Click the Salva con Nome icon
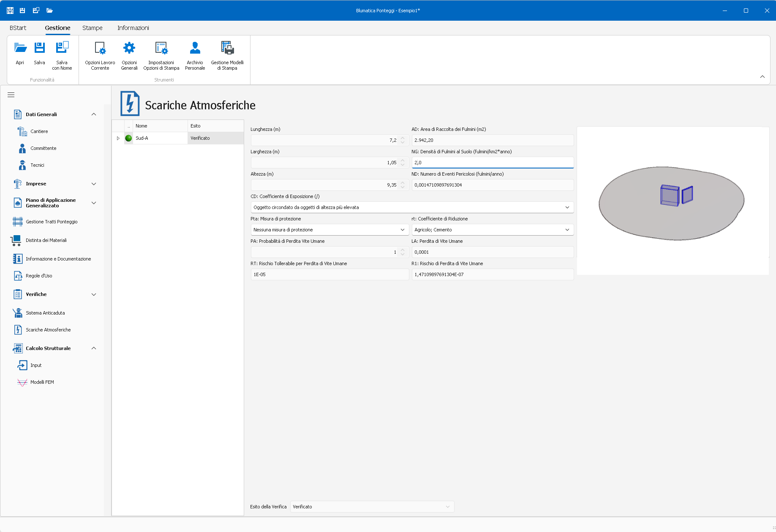 coord(62,48)
